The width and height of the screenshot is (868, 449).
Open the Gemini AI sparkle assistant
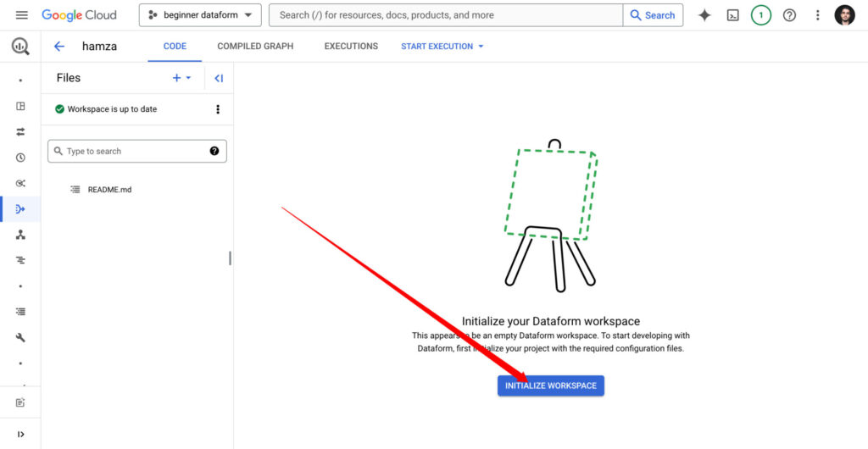point(704,15)
